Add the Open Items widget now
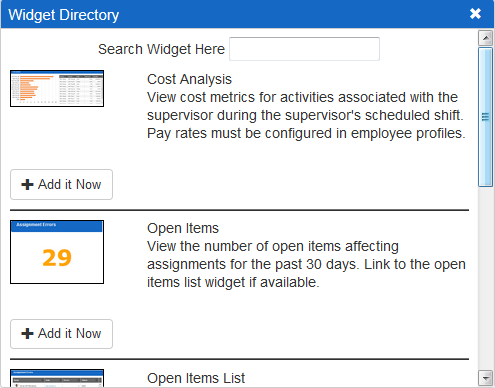The image size is (495, 388). click(x=61, y=334)
